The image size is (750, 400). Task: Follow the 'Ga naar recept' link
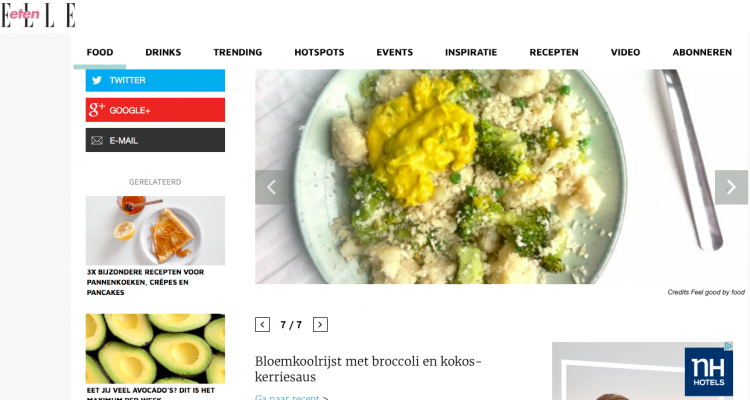tap(292, 397)
